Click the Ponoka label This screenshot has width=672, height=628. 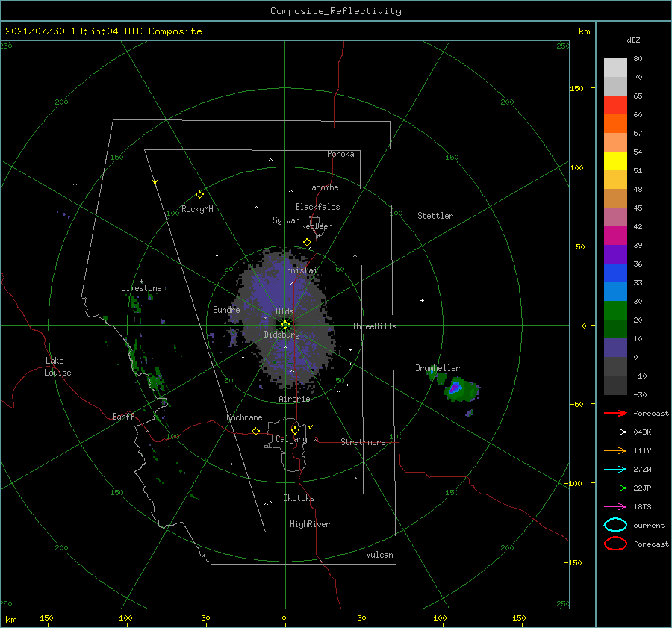click(x=340, y=154)
